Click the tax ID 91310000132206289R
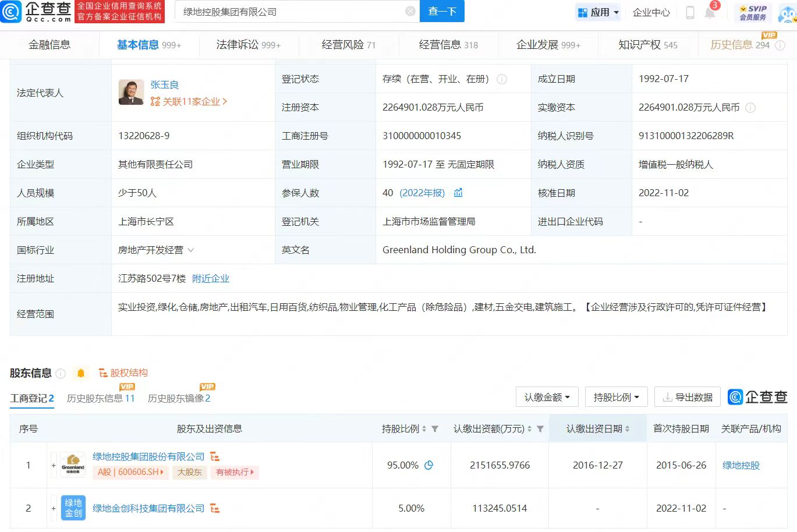 coord(686,136)
